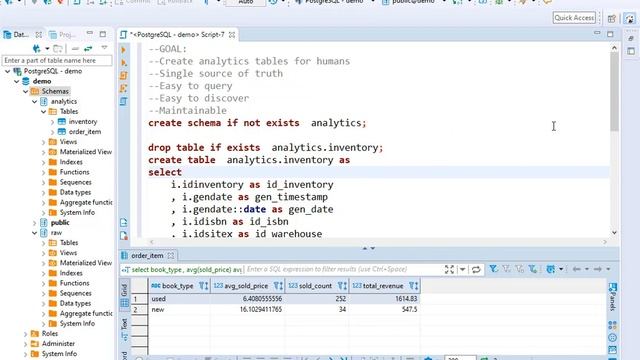This screenshot has height=360, width=640.
Task: Expand the order_item table node
Action: [52, 132]
